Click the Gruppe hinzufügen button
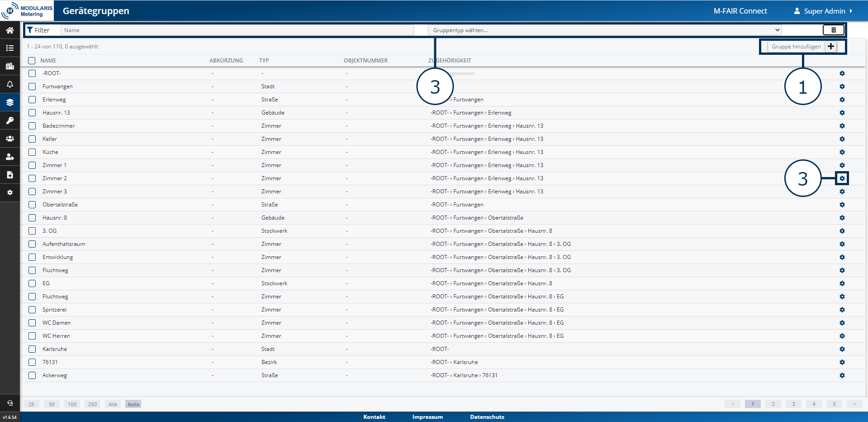 coord(802,47)
